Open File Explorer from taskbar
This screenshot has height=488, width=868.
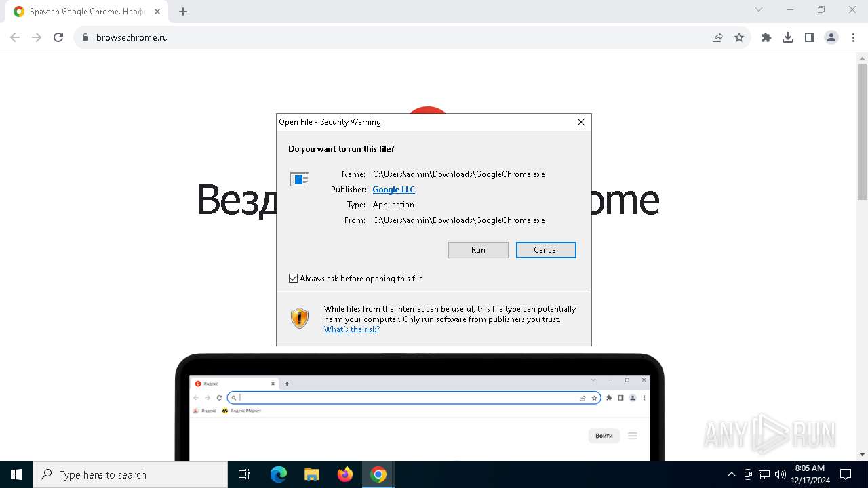(312, 474)
